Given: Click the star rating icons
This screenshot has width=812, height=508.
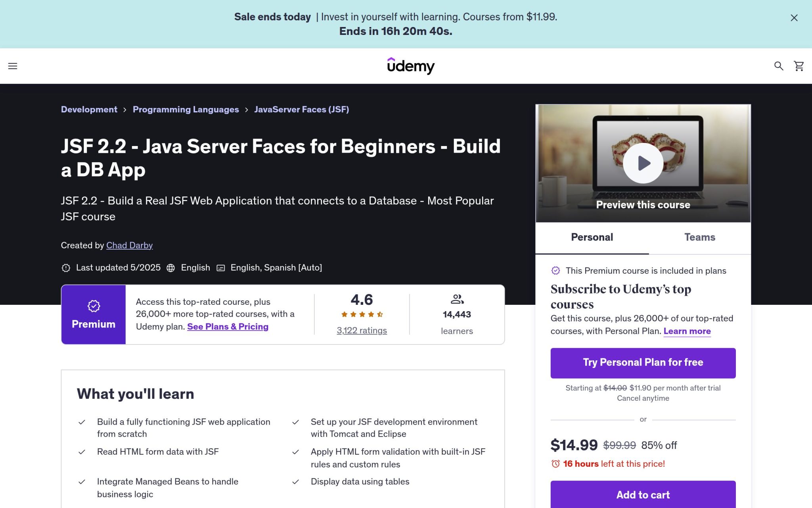Looking at the screenshot, I should (362, 314).
